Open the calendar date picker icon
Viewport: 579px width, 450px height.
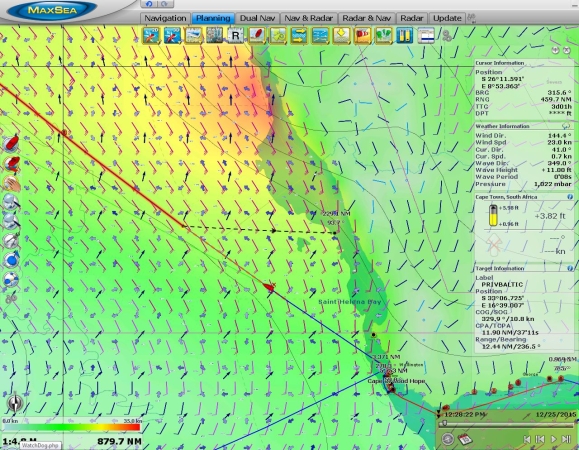coord(465,439)
